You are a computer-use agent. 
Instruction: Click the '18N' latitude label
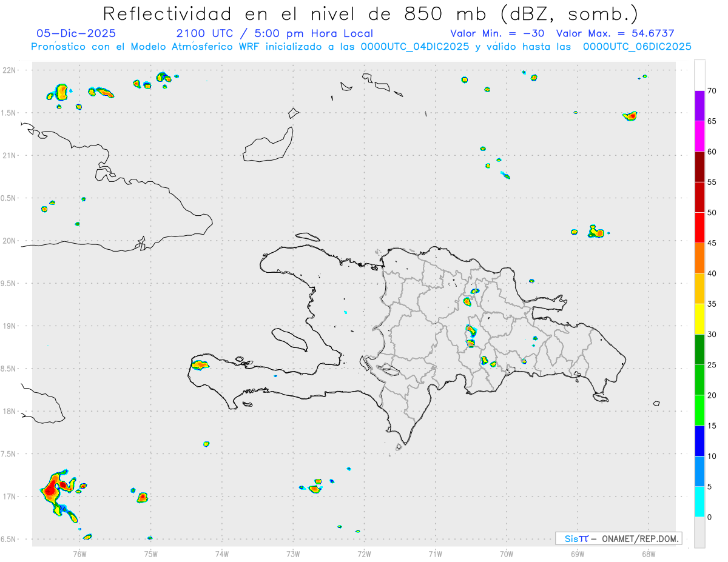click(9, 411)
